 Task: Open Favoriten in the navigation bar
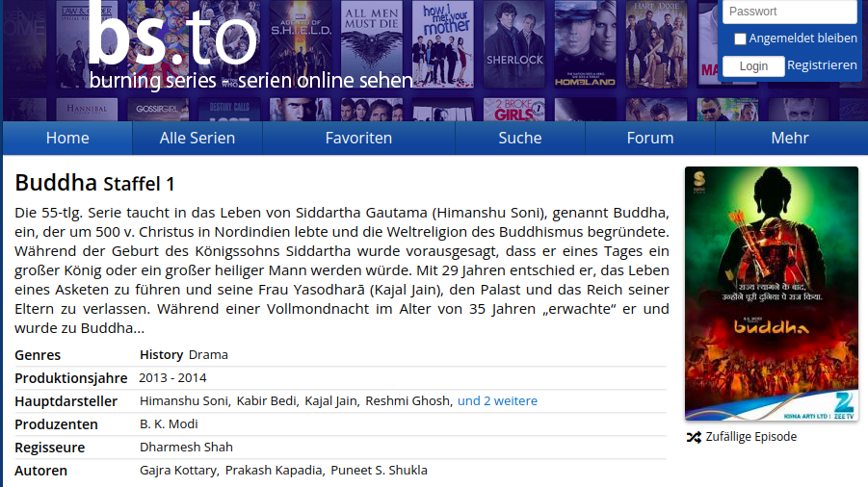tap(358, 138)
